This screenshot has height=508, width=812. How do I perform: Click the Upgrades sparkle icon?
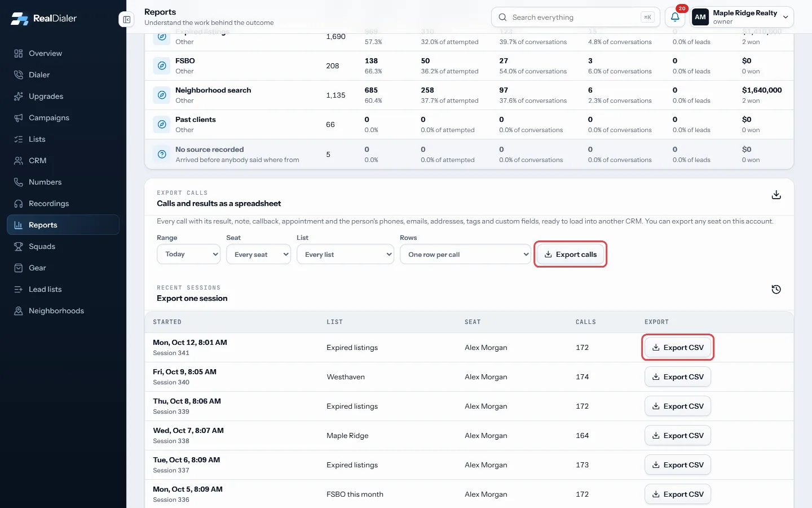point(19,97)
